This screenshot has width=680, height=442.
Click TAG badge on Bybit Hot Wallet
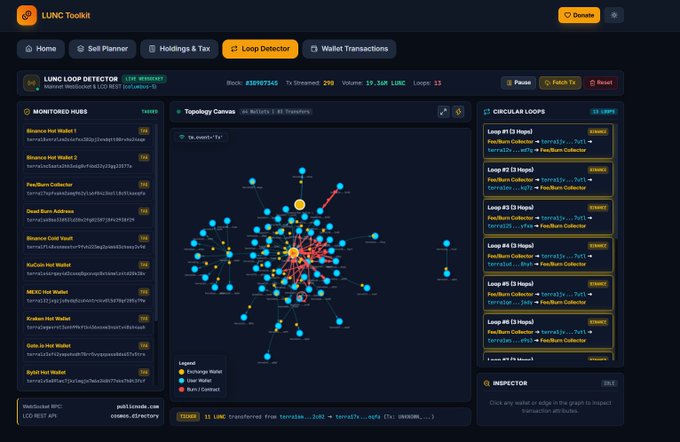(144, 372)
